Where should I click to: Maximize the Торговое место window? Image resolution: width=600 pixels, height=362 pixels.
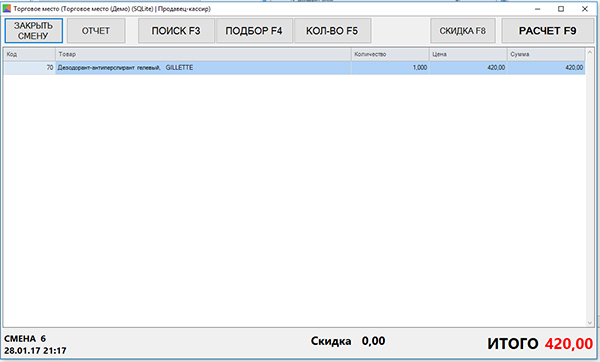pyautogui.click(x=561, y=9)
